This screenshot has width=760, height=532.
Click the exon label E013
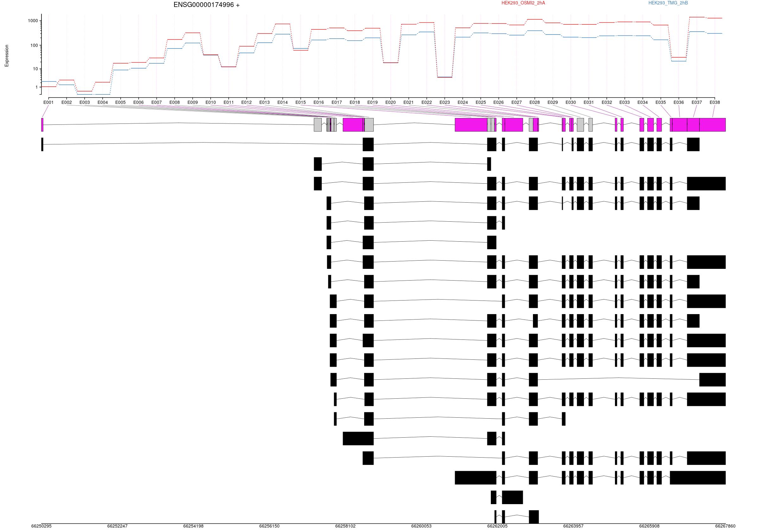264,102
